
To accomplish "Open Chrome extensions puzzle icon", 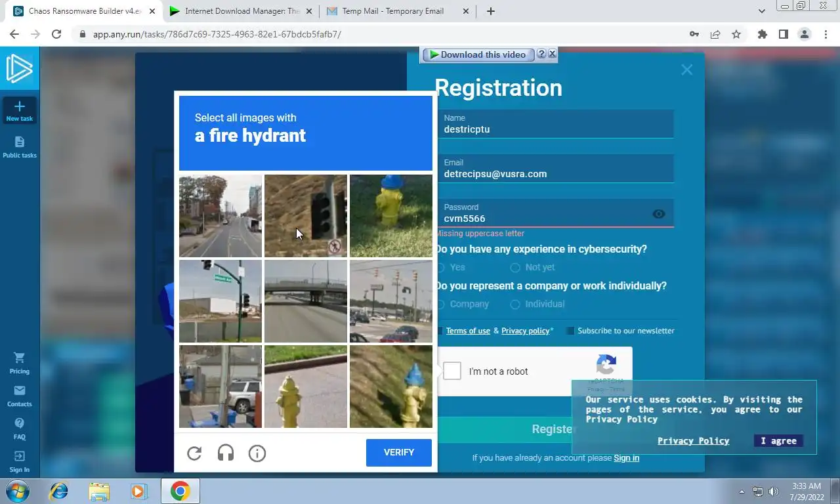I will click(x=762, y=34).
